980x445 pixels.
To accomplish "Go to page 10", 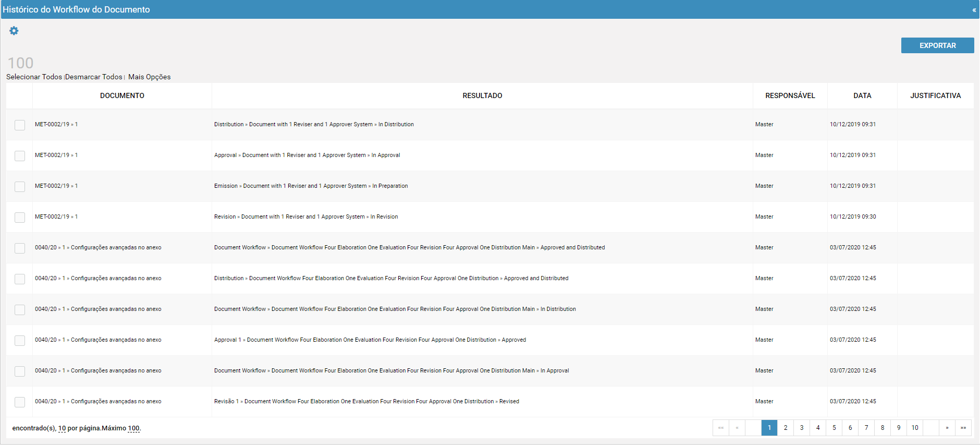I will 915,428.
